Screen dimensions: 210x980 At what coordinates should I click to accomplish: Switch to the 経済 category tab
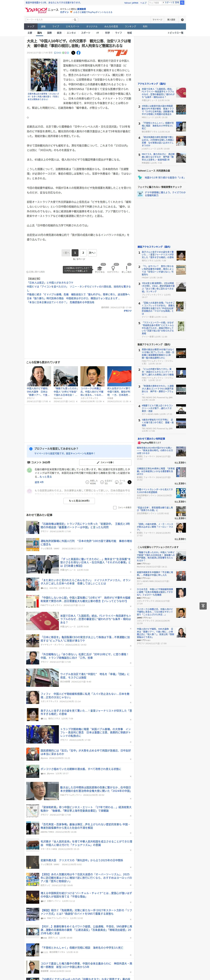pyautogui.click(x=59, y=33)
